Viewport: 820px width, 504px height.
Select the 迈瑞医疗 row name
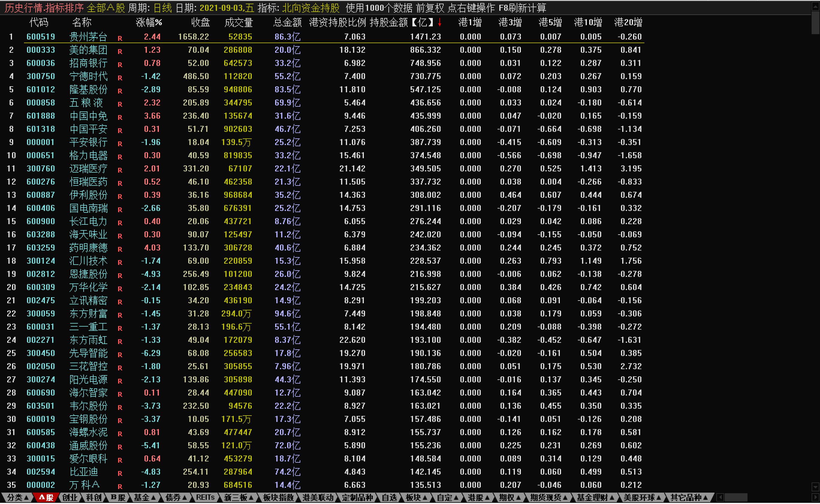pos(88,169)
